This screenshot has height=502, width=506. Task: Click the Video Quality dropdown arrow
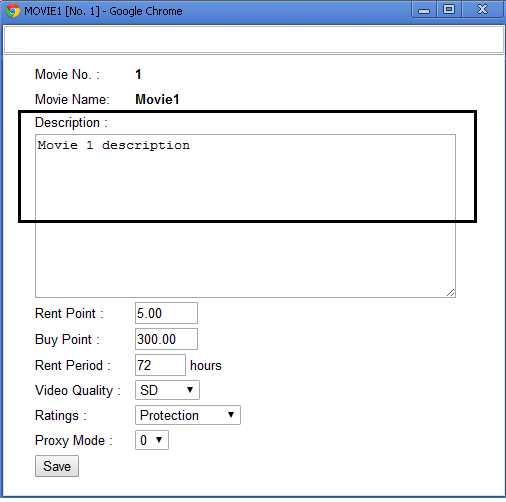[x=190, y=390]
